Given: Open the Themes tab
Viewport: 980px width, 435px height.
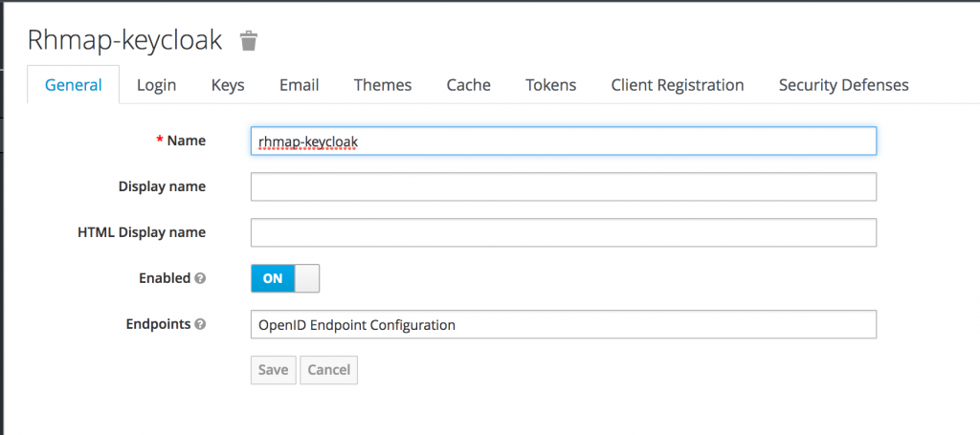Looking at the screenshot, I should pos(383,85).
